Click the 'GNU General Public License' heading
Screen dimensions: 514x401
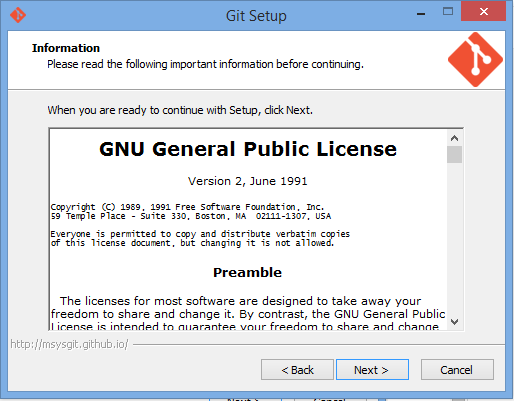point(248,149)
